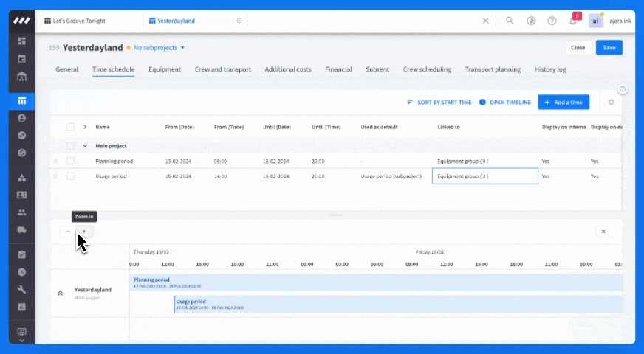Expand the sidebar bottom chevron
Viewport: 644px width, 354px height.
click(x=21, y=341)
